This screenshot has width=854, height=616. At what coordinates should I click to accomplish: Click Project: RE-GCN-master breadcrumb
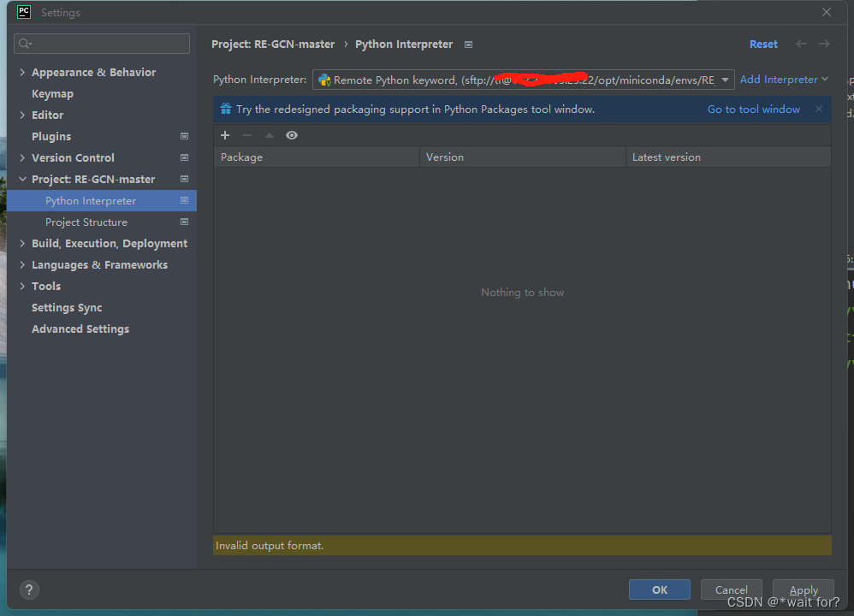(x=273, y=44)
